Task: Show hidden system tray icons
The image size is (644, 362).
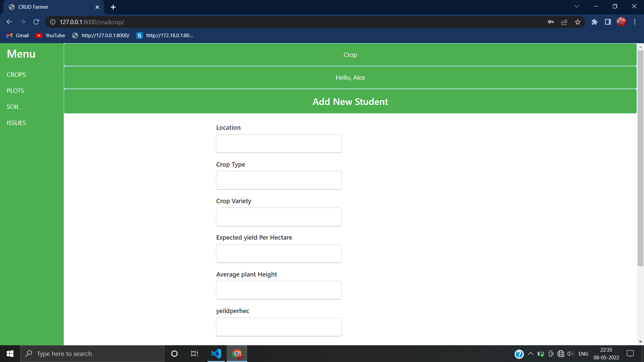Action: (x=531, y=354)
